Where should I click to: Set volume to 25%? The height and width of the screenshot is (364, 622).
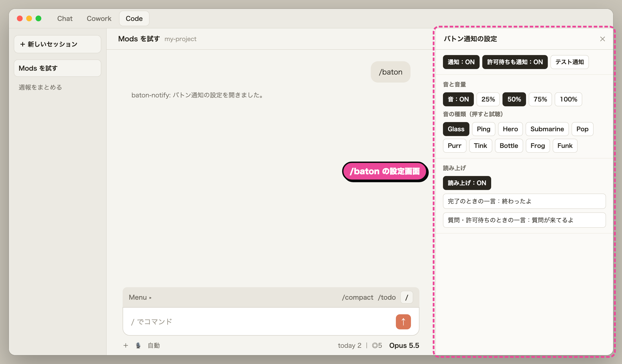[488, 99]
